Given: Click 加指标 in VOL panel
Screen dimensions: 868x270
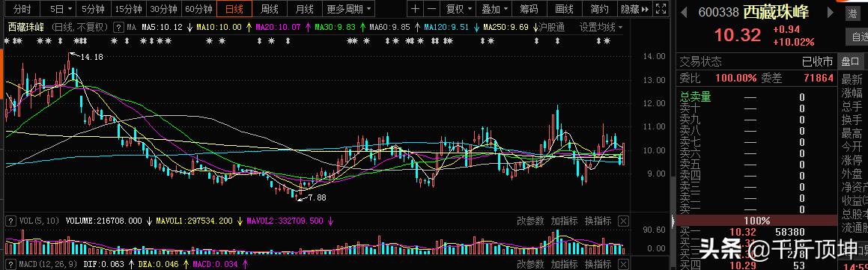Looking at the screenshot, I should (x=564, y=221).
